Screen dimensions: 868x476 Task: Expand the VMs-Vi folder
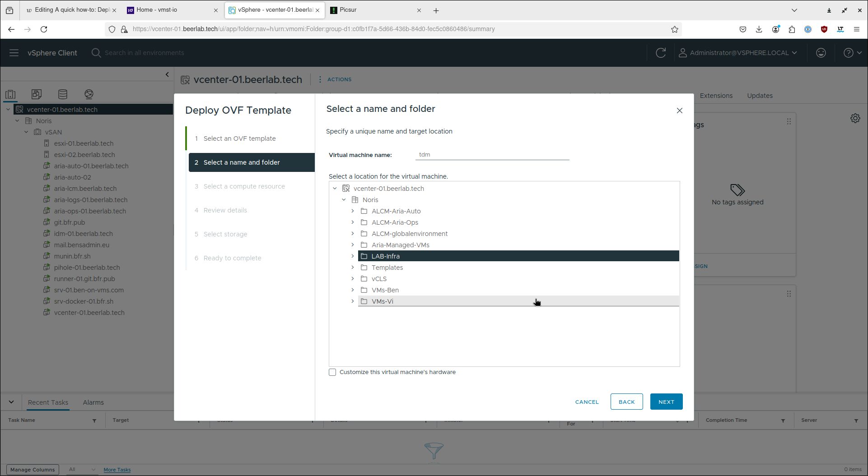[353, 301]
